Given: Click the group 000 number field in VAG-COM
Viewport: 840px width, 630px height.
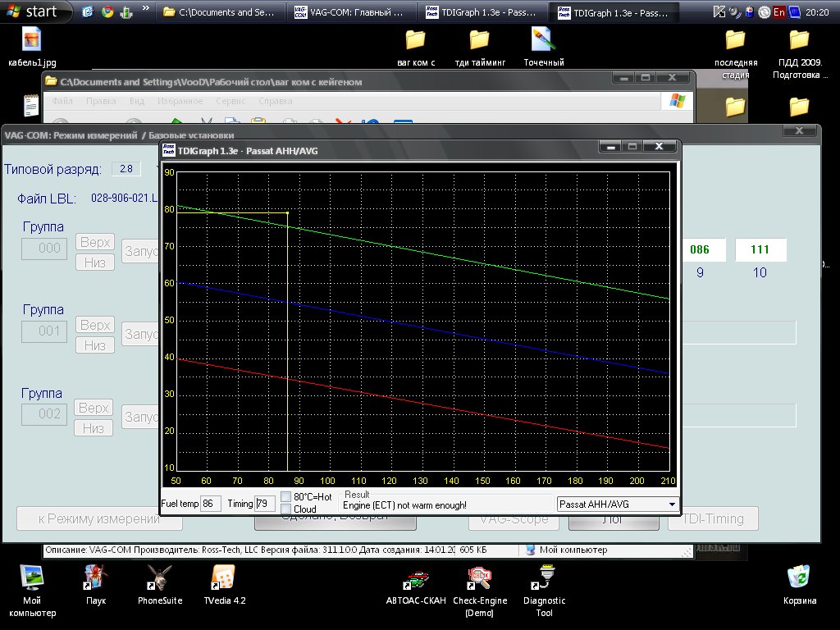Looking at the screenshot, I should [x=44, y=249].
